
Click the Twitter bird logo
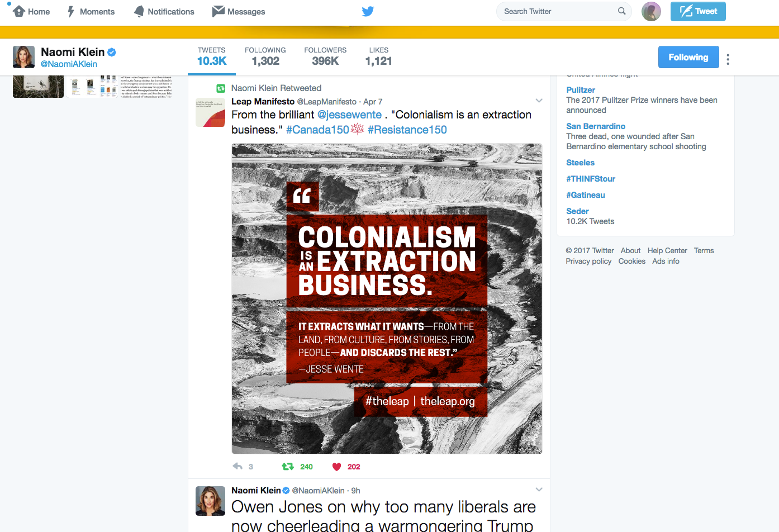pyautogui.click(x=368, y=11)
